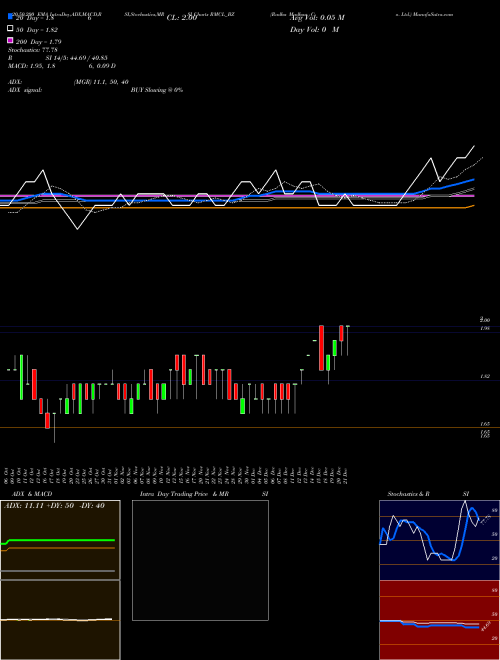Click the empty intraday trading price chart box
This screenshot has width=500, height=660.
pos(200,560)
